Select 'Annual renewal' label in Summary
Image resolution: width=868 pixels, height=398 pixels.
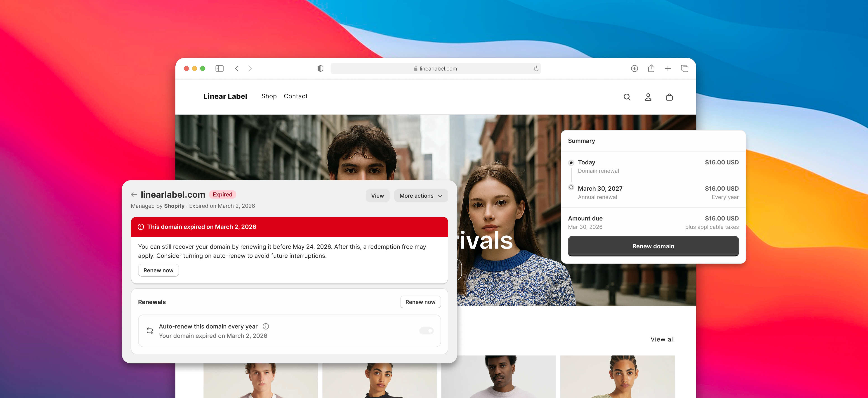tap(597, 197)
